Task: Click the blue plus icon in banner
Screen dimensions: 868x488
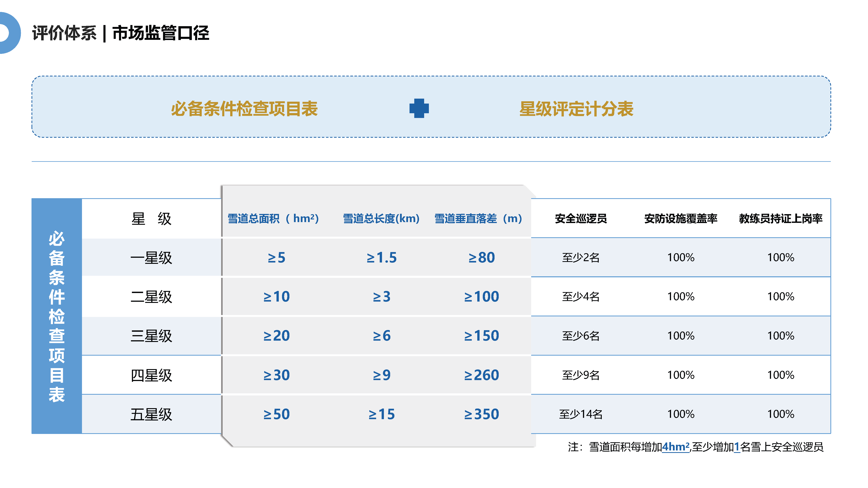Action: 419,108
